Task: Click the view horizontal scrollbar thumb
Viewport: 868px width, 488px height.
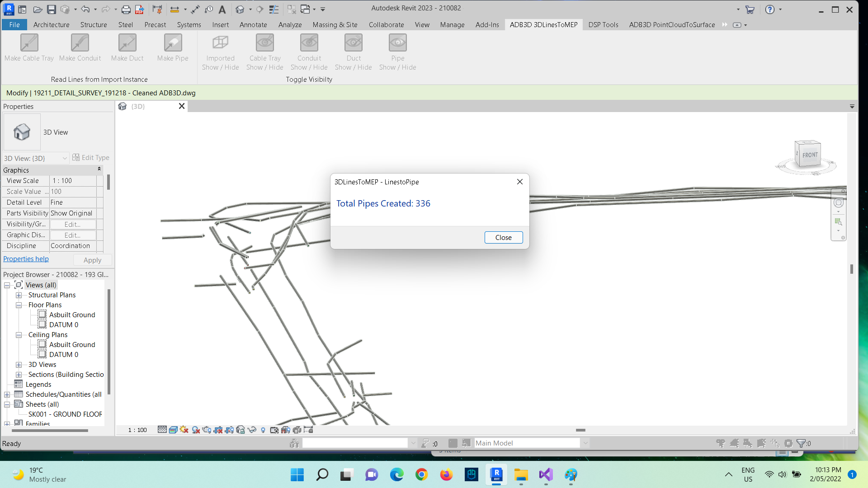Action: pyautogui.click(x=580, y=430)
